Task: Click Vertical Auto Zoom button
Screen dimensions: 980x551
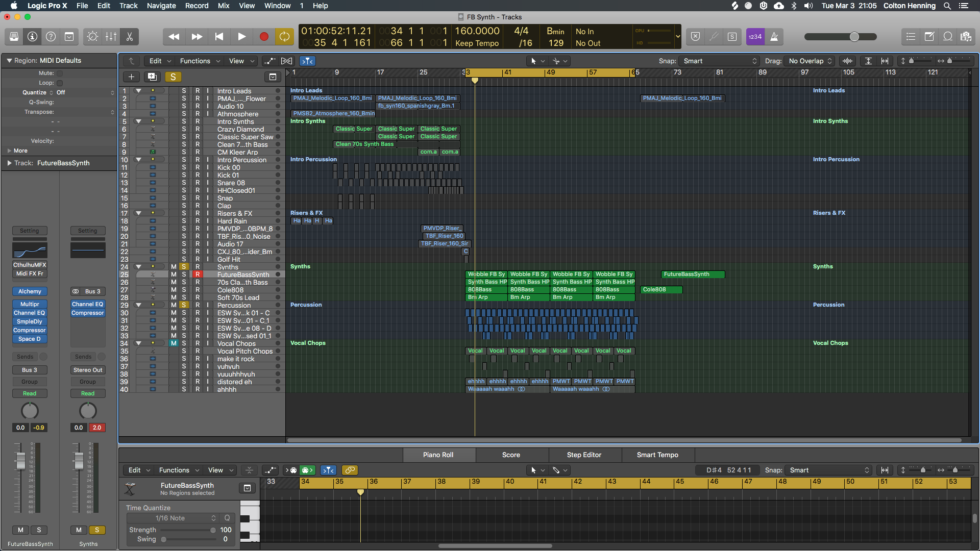Action: pyautogui.click(x=868, y=61)
